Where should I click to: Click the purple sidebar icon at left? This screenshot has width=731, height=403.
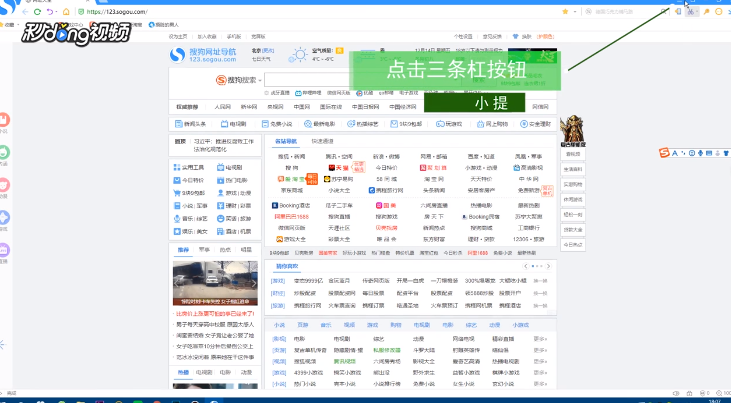[4, 250]
